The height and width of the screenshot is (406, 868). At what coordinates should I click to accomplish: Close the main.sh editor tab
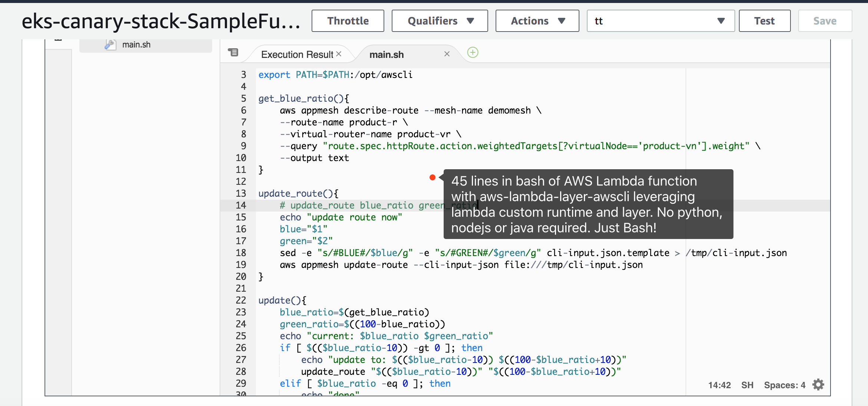(447, 54)
